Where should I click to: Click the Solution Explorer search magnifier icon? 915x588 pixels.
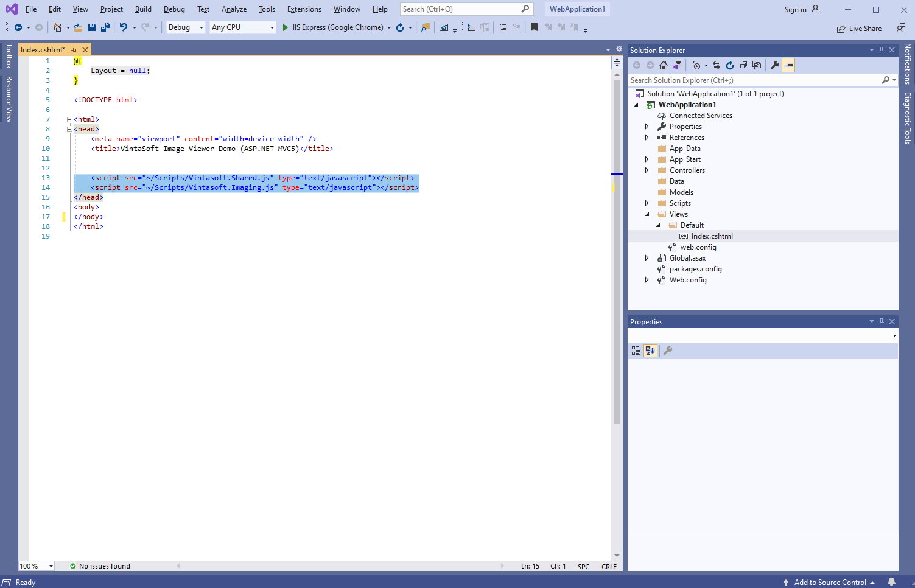click(886, 80)
